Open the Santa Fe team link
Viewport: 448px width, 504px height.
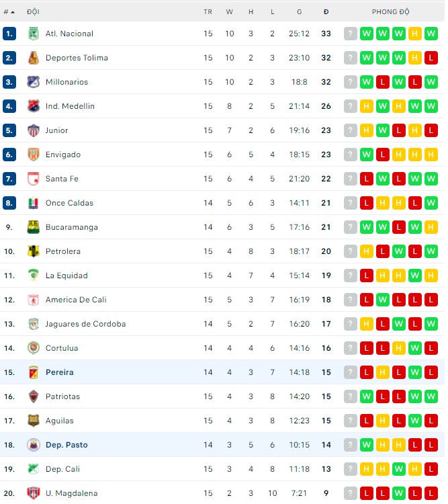click(x=62, y=179)
